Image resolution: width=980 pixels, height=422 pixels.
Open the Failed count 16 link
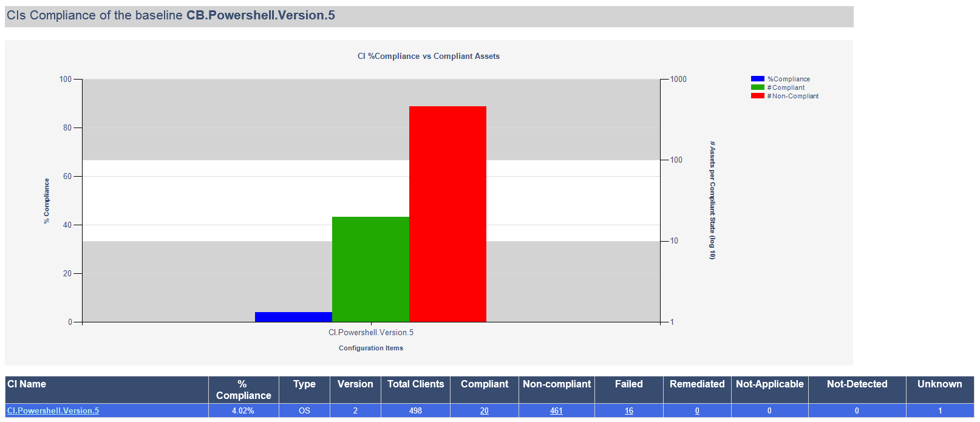(x=629, y=410)
